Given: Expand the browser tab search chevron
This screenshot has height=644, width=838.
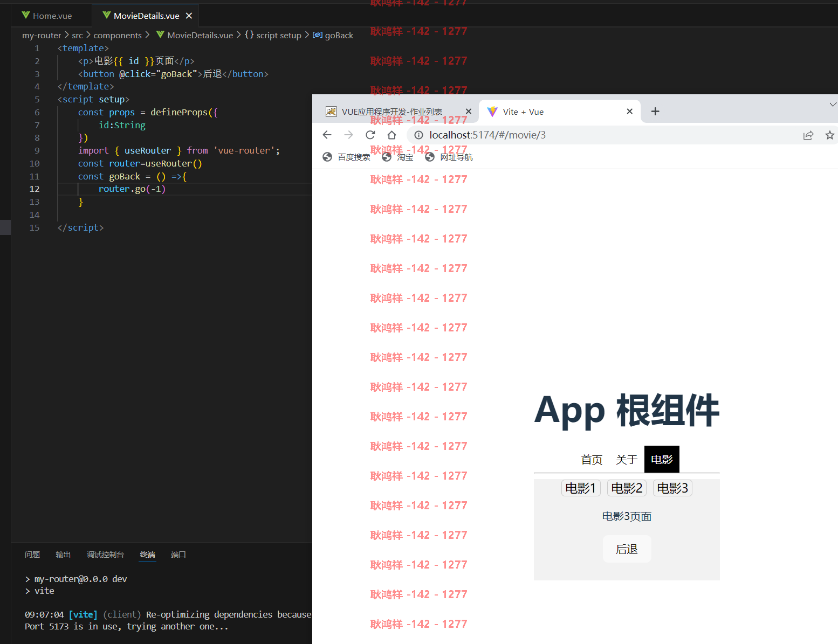Looking at the screenshot, I should click(833, 105).
